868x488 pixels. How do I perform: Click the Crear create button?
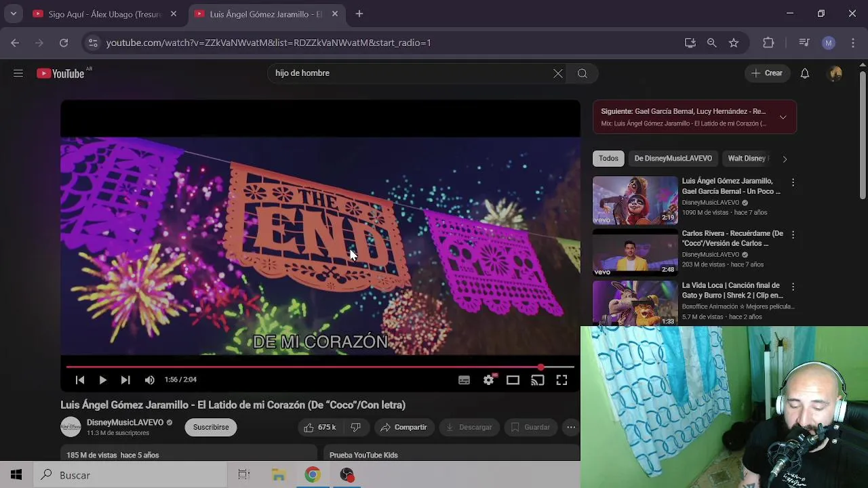pos(767,73)
